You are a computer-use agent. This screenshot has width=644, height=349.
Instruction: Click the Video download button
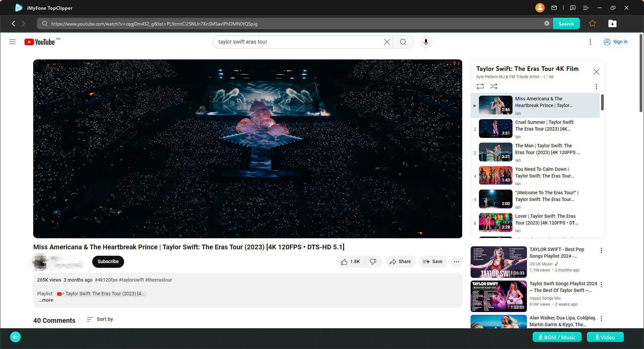click(x=605, y=337)
